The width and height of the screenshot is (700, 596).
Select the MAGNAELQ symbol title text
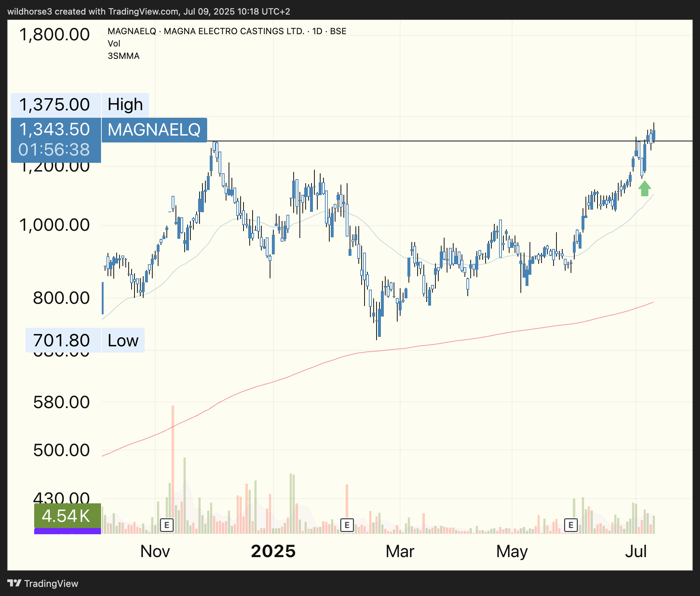coord(227,31)
